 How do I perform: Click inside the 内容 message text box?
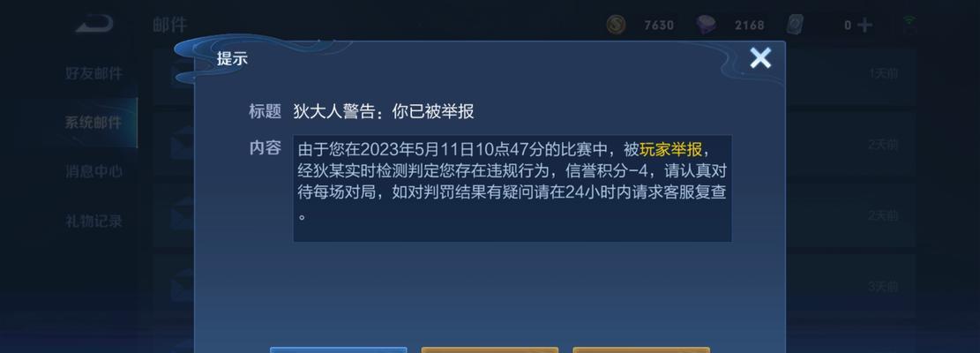tap(512, 188)
